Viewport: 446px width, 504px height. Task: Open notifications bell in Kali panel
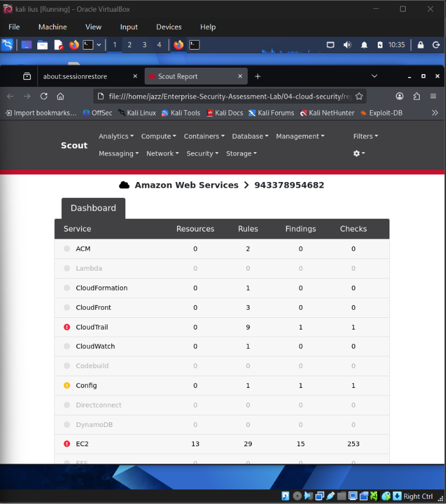(364, 45)
